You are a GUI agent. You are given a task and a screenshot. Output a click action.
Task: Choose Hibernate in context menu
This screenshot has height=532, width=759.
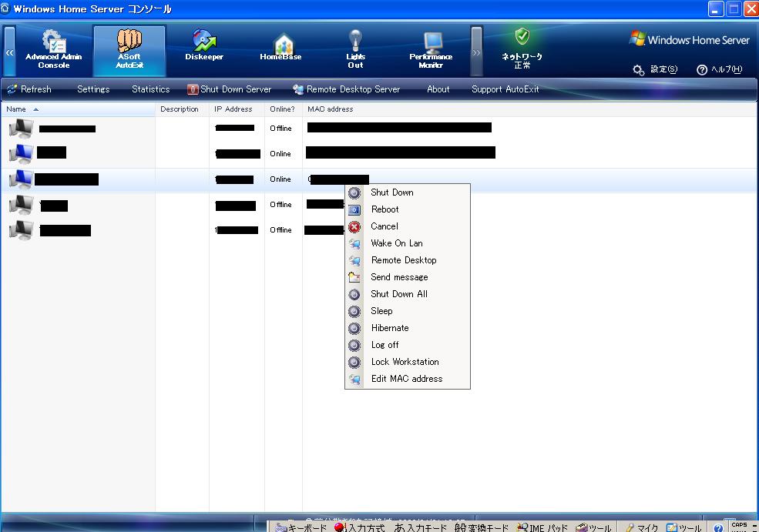(x=407, y=328)
